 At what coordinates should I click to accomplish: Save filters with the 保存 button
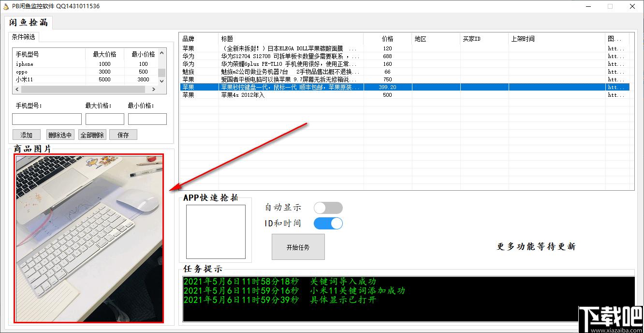(x=123, y=135)
